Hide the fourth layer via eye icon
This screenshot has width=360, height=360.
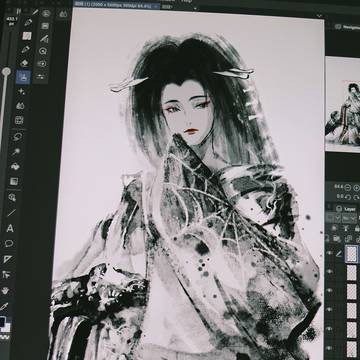330,310
